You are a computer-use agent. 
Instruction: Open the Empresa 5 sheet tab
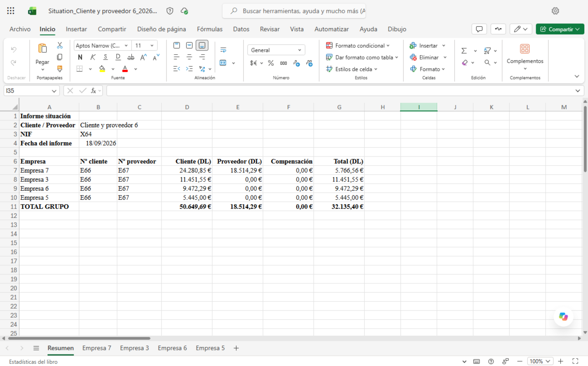point(210,348)
